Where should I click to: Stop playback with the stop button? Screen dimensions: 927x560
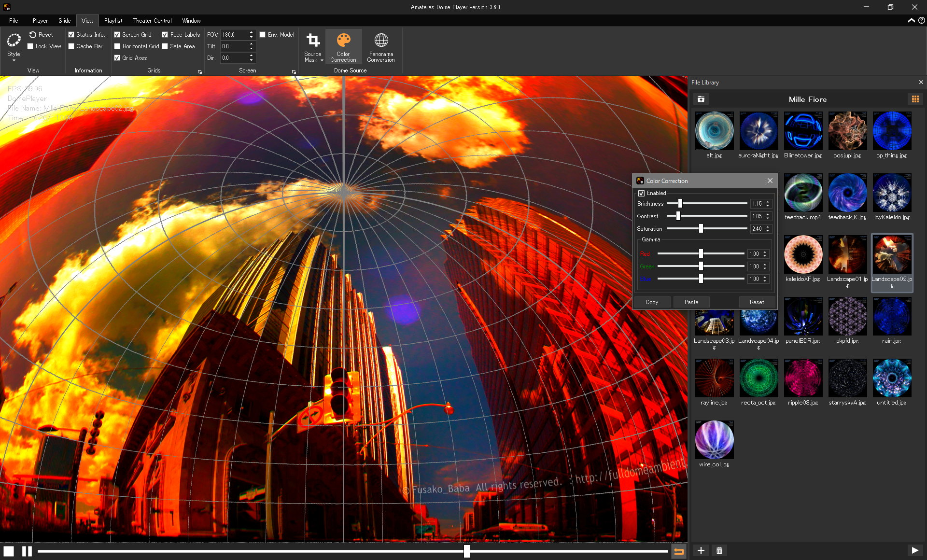pos(9,551)
